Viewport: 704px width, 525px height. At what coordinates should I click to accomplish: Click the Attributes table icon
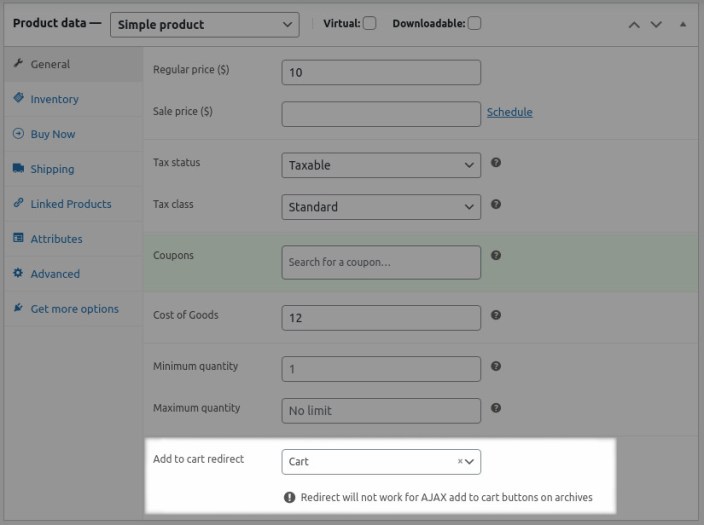click(x=18, y=238)
